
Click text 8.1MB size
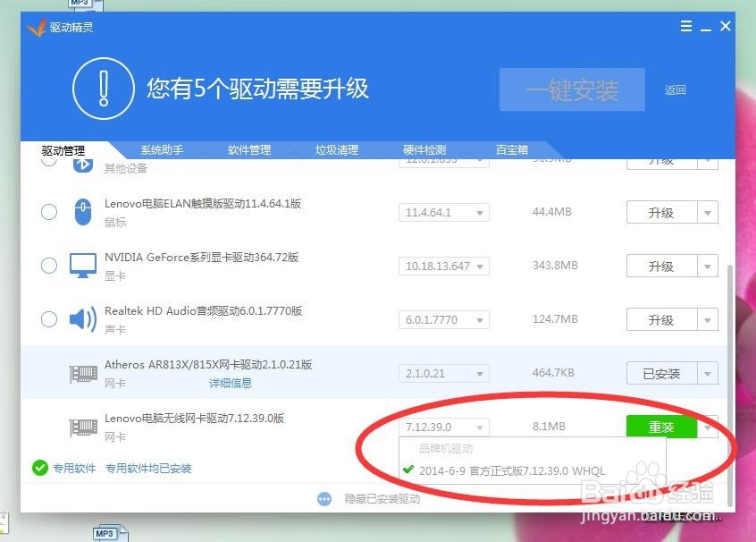coord(549,426)
